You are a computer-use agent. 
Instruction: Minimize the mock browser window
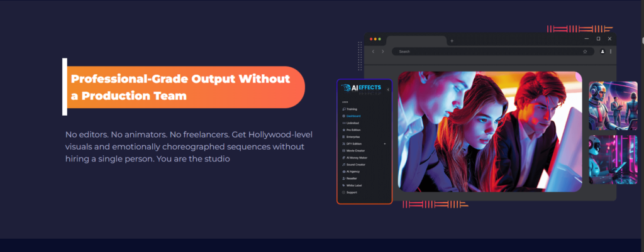point(587,38)
